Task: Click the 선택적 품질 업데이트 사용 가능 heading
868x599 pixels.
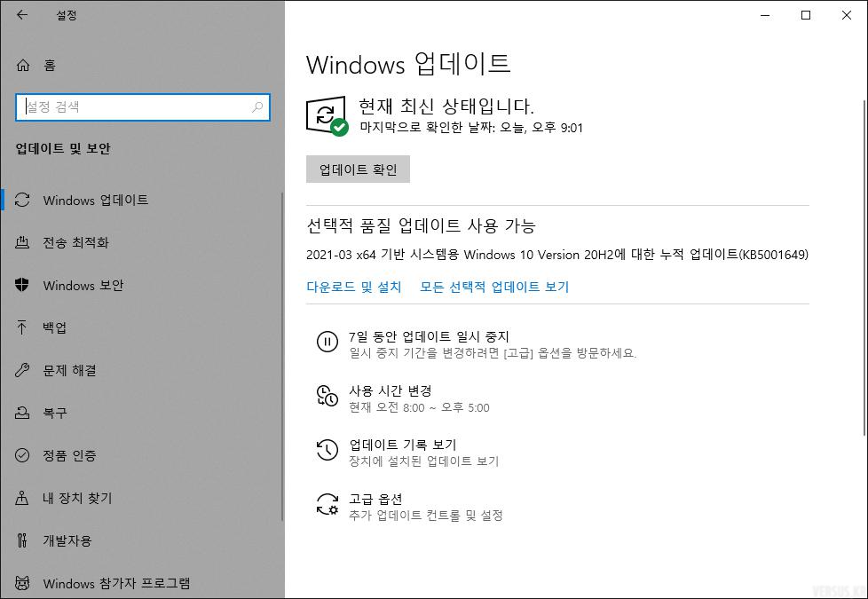Action: 421,225
